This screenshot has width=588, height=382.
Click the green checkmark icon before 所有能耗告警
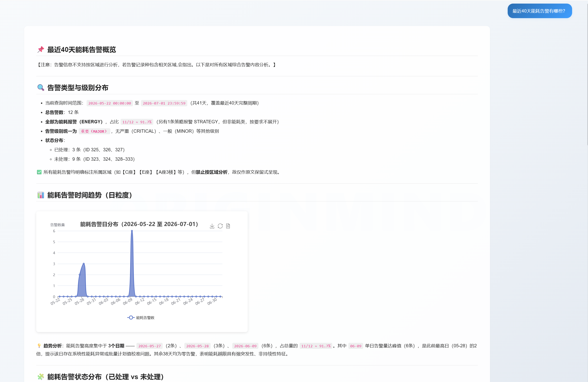[x=39, y=172]
